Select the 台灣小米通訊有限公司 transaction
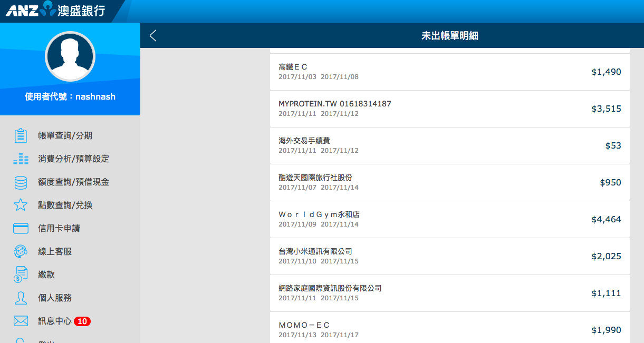Viewport: 644px width, 343px height. 450,256
